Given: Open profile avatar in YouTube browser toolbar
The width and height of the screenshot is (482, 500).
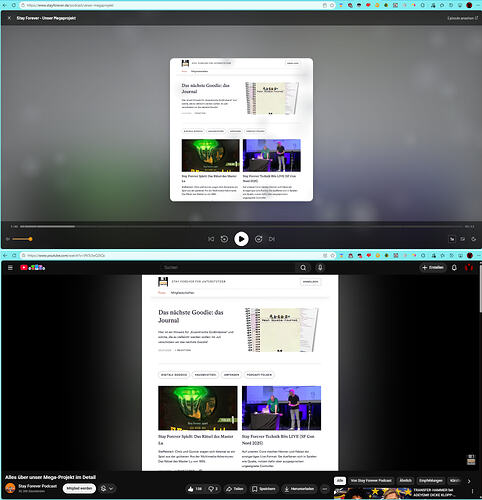Looking at the screenshot, I should tap(470, 255).
